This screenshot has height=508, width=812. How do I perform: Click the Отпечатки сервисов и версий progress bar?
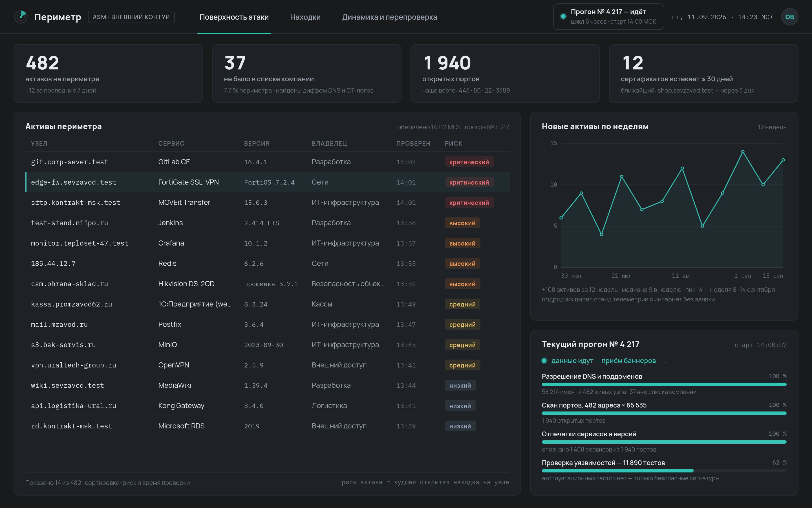click(664, 442)
